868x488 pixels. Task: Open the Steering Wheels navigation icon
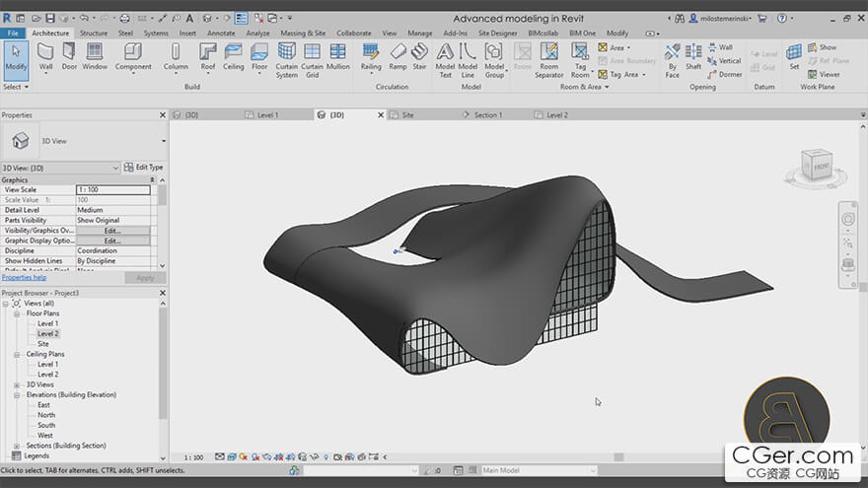tap(847, 219)
